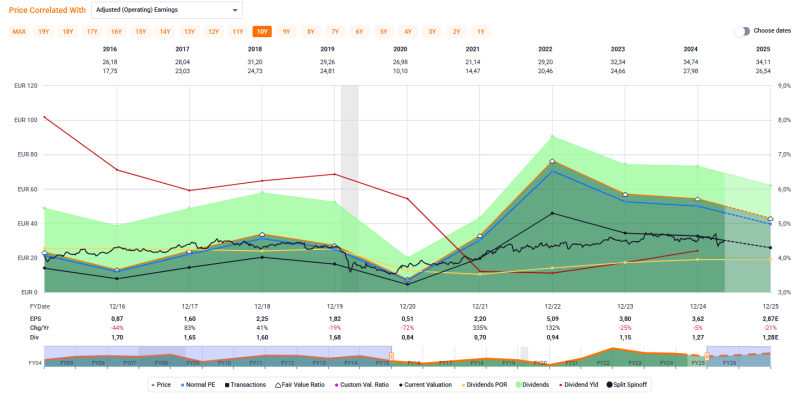Click the Dividends green peak point at 12/22
800x393 pixels.
pyautogui.click(x=553, y=136)
